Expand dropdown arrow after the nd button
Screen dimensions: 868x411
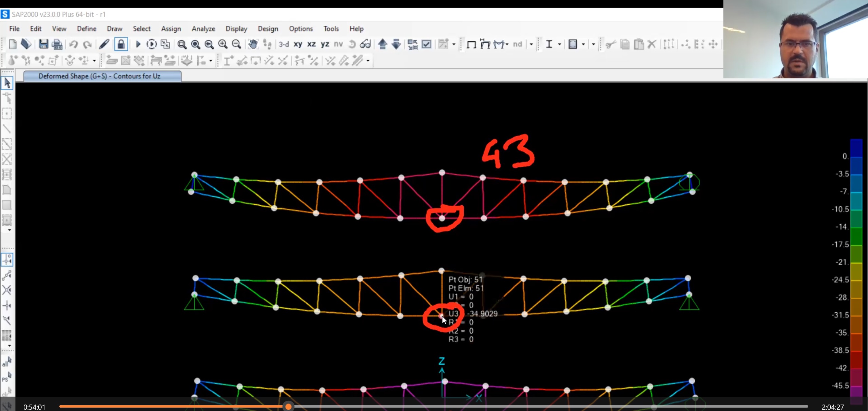(x=531, y=44)
